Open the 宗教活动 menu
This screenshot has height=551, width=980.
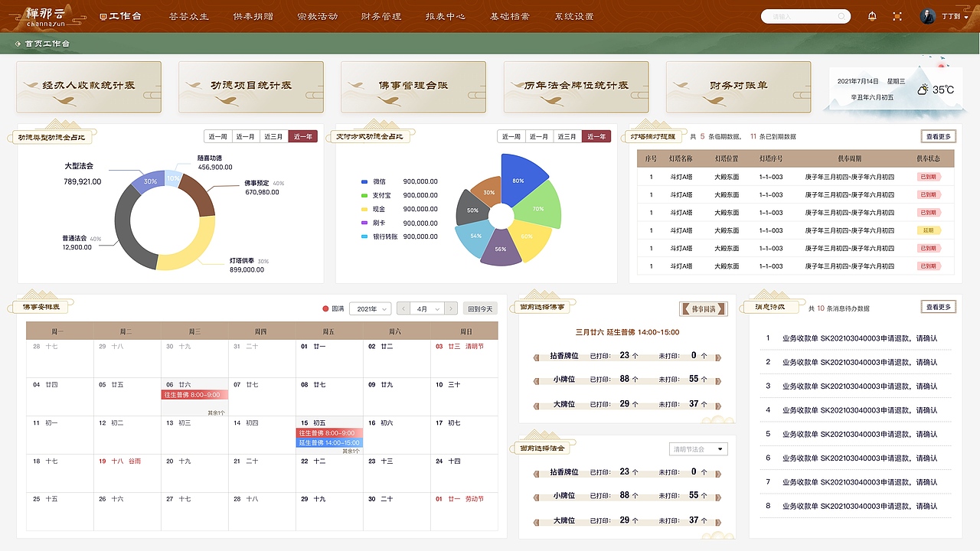tap(317, 16)
